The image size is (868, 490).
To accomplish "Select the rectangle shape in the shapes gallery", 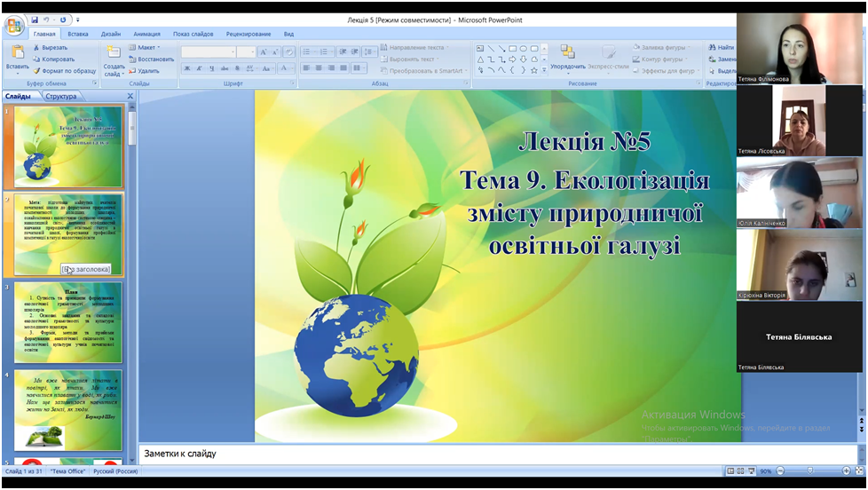I will [x=512, y=48].
